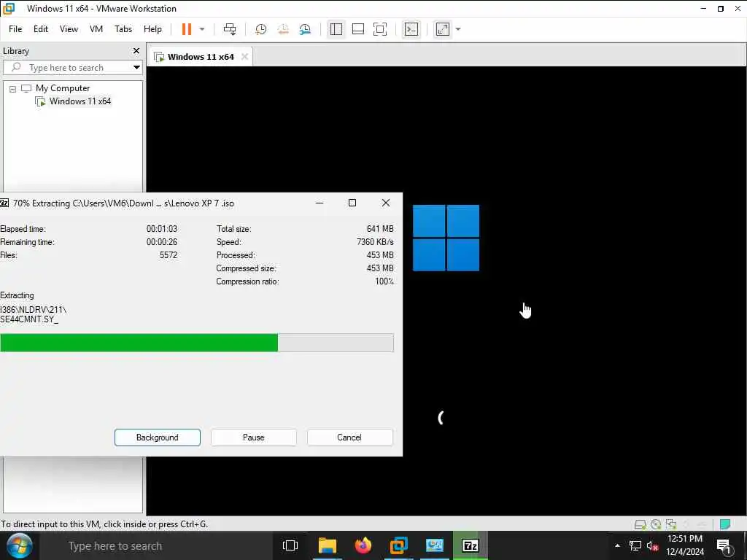Click the green message log status icon
Image resolution: width=747 pixels, height=560 pixels.
(725, 524)
